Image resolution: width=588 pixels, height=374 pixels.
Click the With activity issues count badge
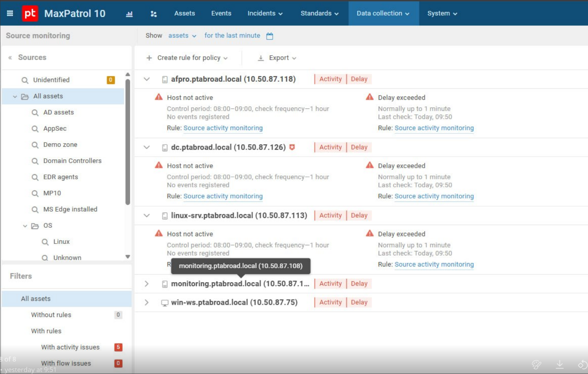tap(118, 347)
